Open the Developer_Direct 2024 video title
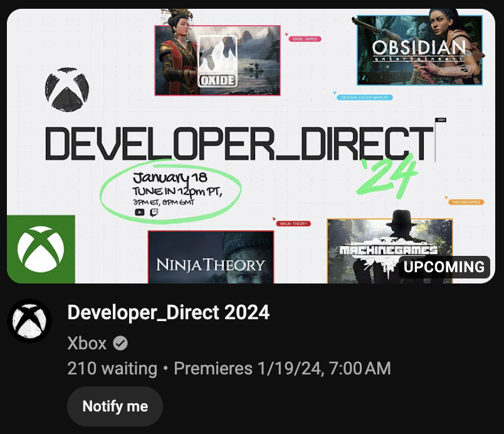Image resolution: width=504 pixels, height=434 pixels. coord(168,312)
